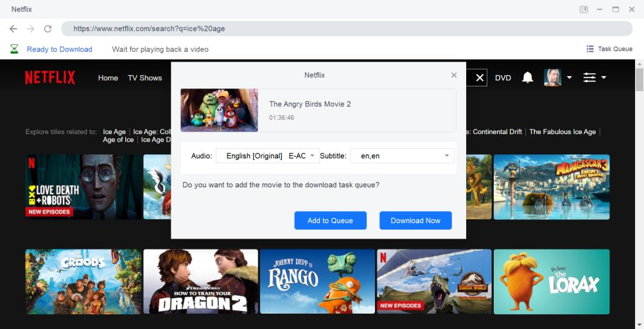Image resolution: width=644 pixels, height=329 pixels.
Task: Click Wait for playing back a video text
Action: (160, 49)
